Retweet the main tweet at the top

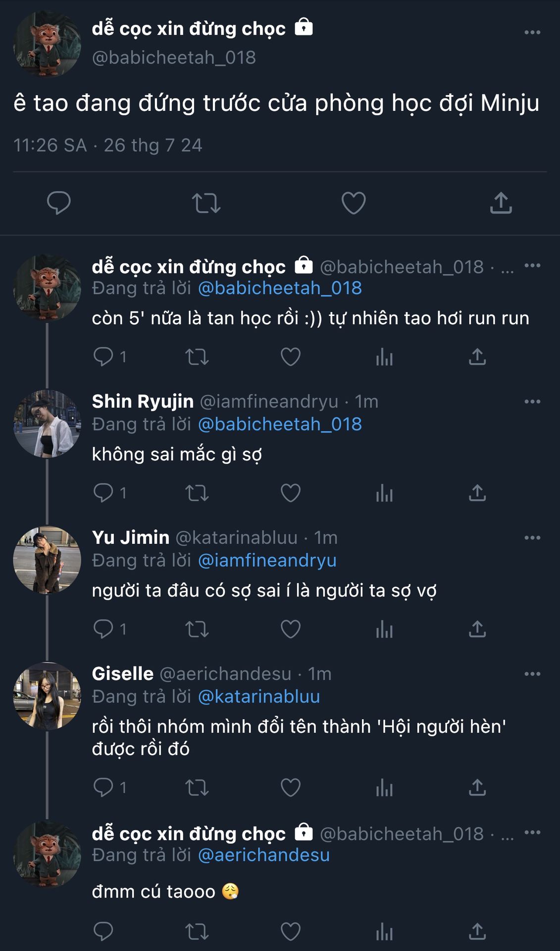(206, 203)
